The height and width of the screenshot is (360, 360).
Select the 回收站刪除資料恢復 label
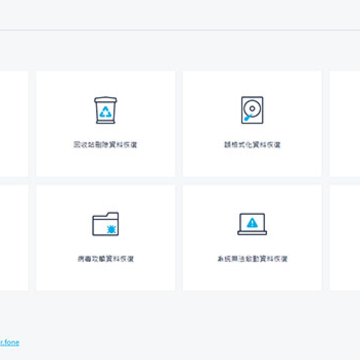[105, 145]
